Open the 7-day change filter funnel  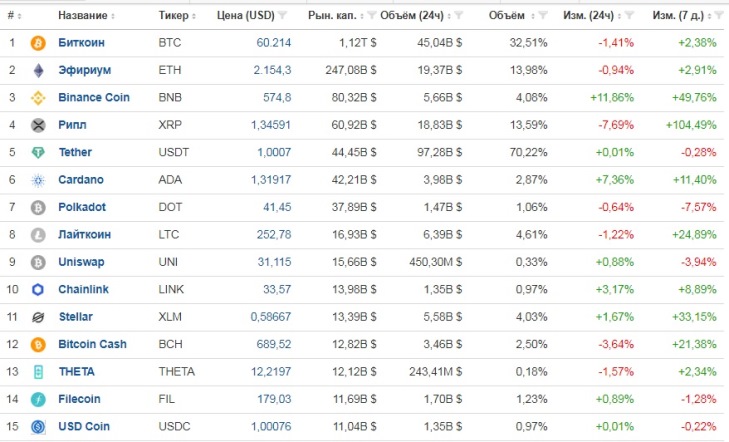719,16
